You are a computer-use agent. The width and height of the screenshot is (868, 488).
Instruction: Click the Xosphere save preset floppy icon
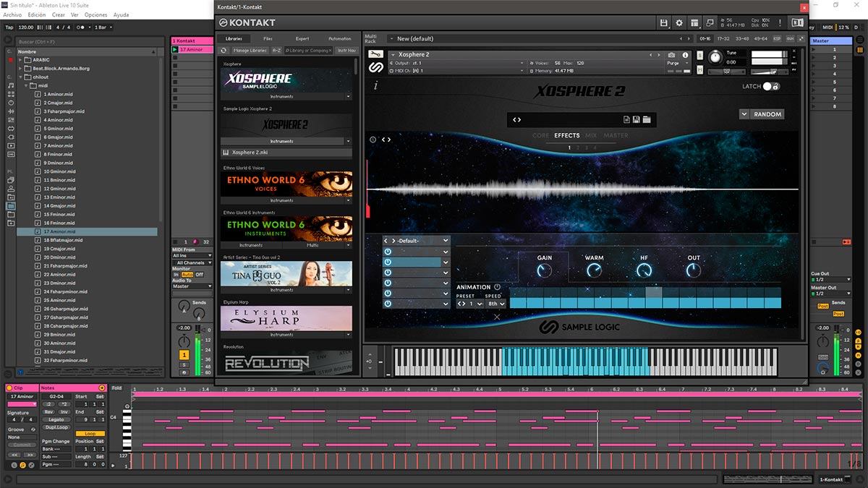(x=636, y=119)
